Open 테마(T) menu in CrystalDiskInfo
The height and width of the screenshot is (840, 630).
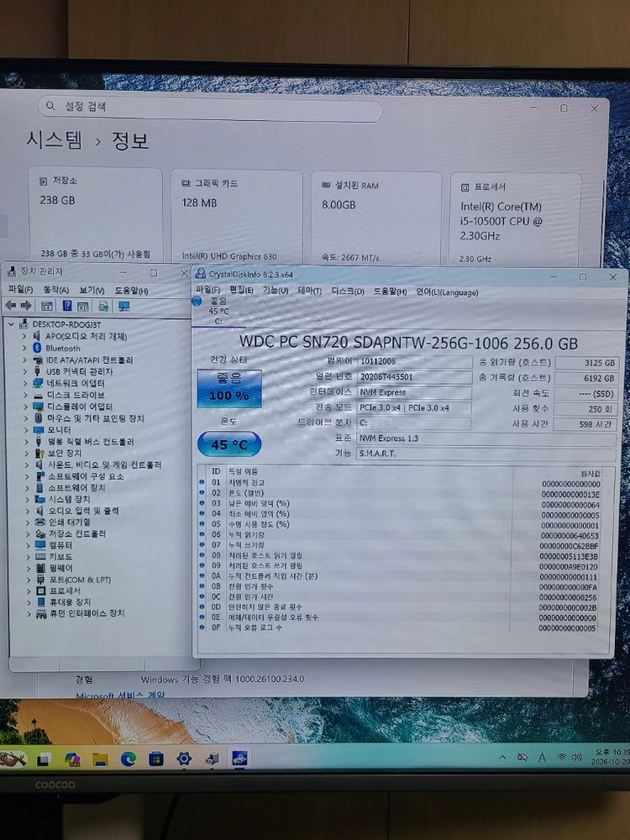coord(309,291)
